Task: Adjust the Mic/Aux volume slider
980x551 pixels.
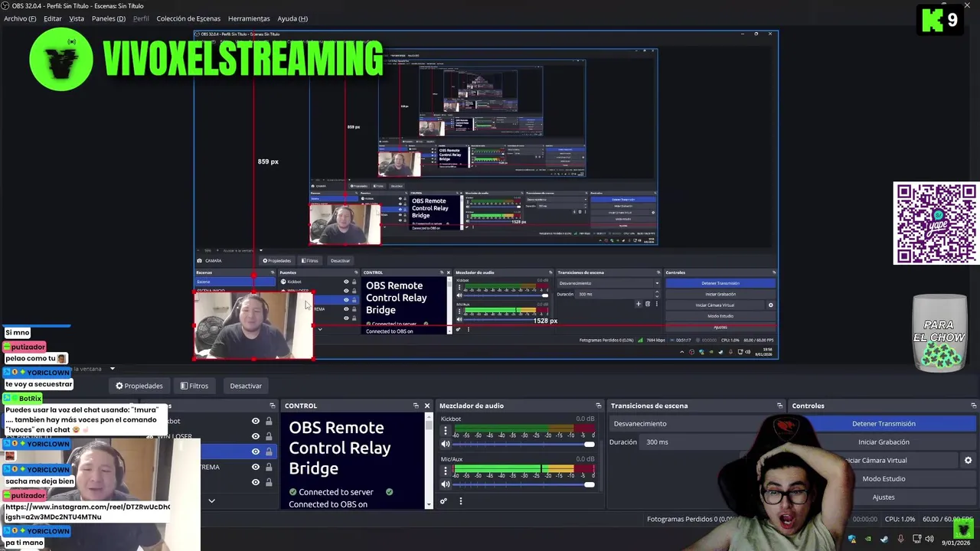Action: click(x=524, y=484)
